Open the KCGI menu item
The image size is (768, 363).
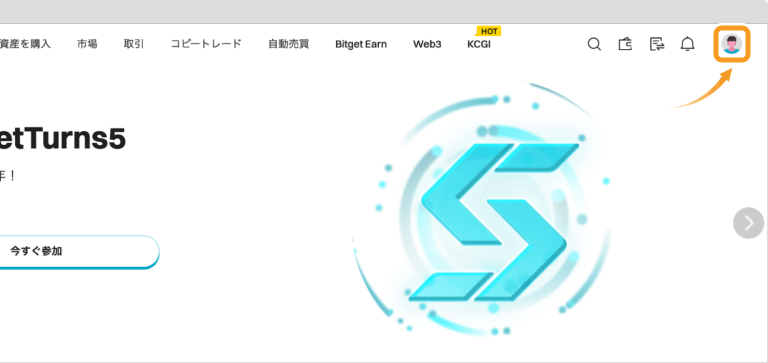479,45
